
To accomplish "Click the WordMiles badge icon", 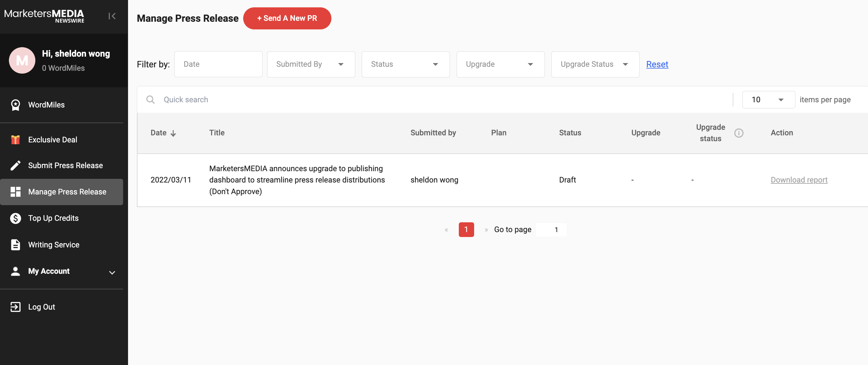I will pos(16,105).
